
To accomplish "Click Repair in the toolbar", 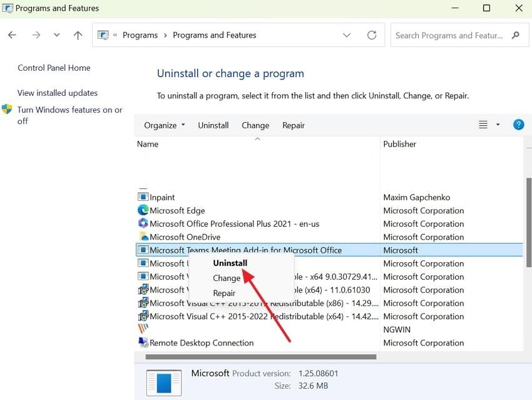I will coord(294,125).
